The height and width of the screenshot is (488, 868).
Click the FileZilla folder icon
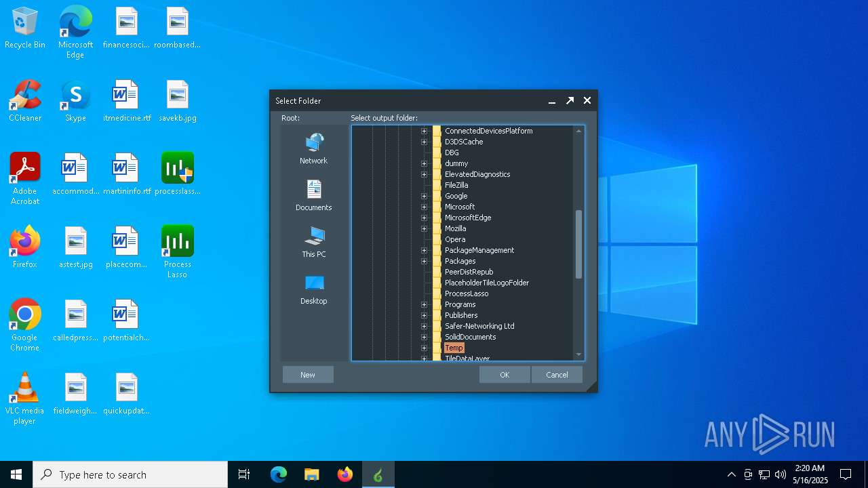coord(437,185)
